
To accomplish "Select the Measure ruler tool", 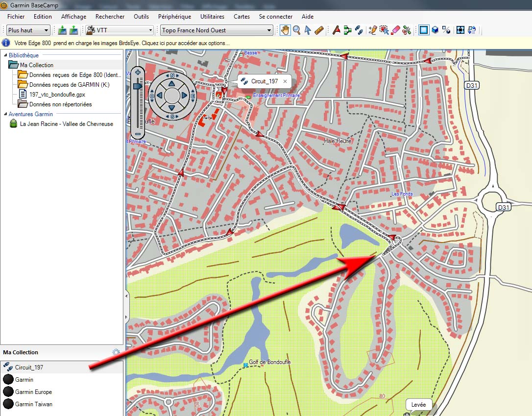I will pyautogui.click(x=319, y=30).
